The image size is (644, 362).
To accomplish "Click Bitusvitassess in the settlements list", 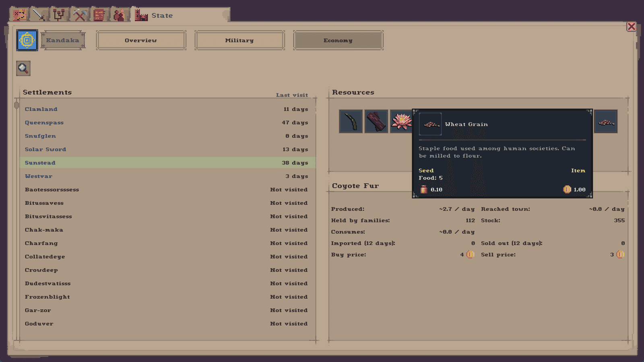I will point(167,216).
